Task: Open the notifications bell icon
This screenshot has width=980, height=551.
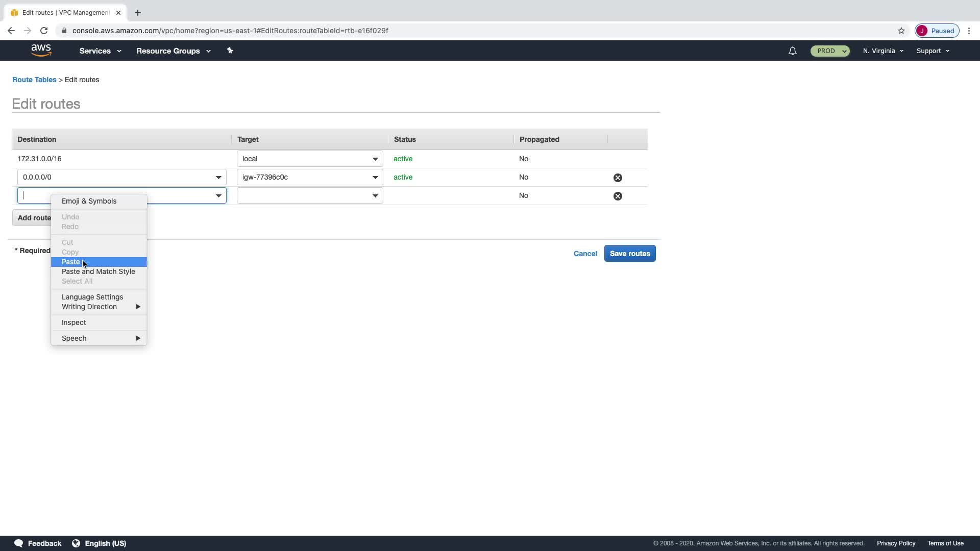Action: click(x=792, y=51)
